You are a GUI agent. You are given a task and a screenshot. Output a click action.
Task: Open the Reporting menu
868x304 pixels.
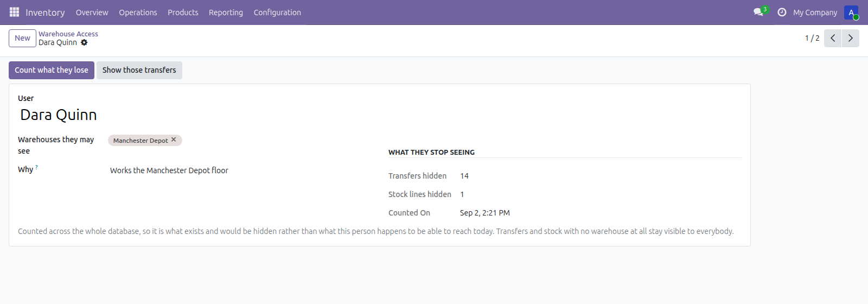coord(226,12)
